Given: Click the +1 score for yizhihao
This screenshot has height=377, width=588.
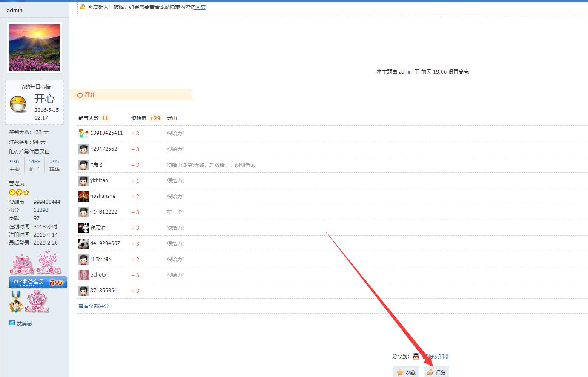Looking at the screenshot, I should tap(135, 181).
